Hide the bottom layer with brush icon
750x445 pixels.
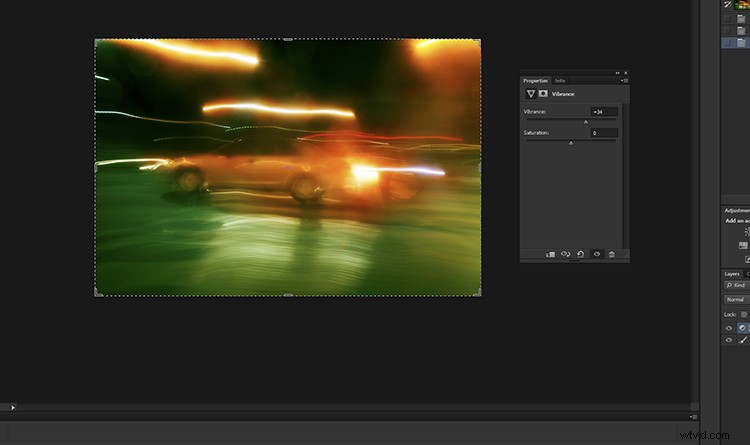click(728, 340)
